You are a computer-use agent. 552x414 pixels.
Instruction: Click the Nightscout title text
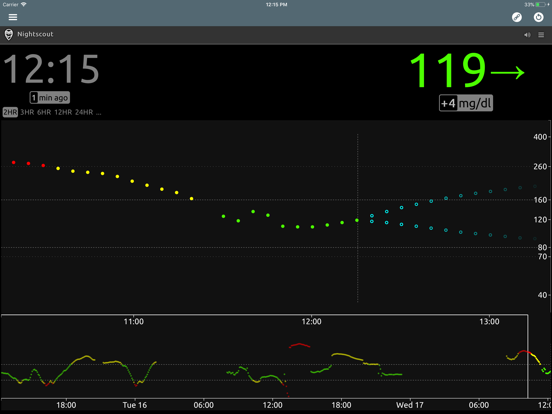pos(35,34)
